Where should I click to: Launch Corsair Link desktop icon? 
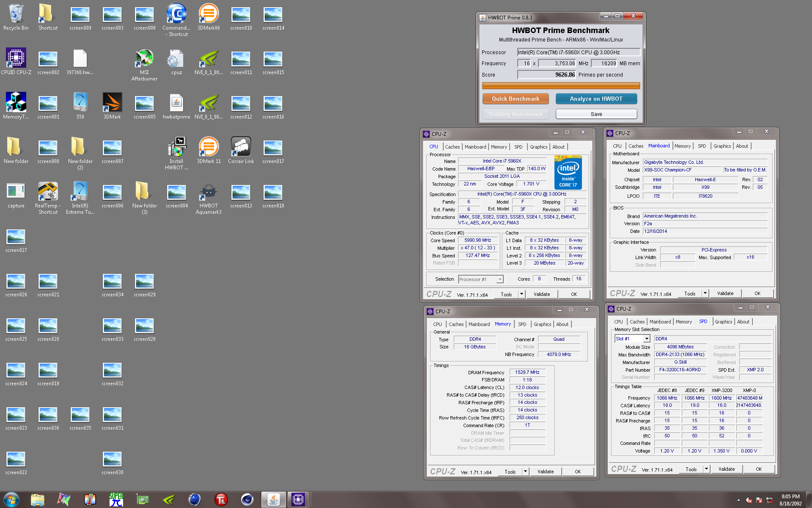(x=241, y=150)
